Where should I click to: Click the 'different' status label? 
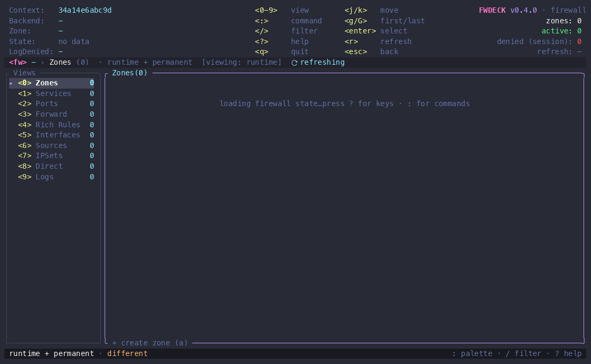[127, 353]
